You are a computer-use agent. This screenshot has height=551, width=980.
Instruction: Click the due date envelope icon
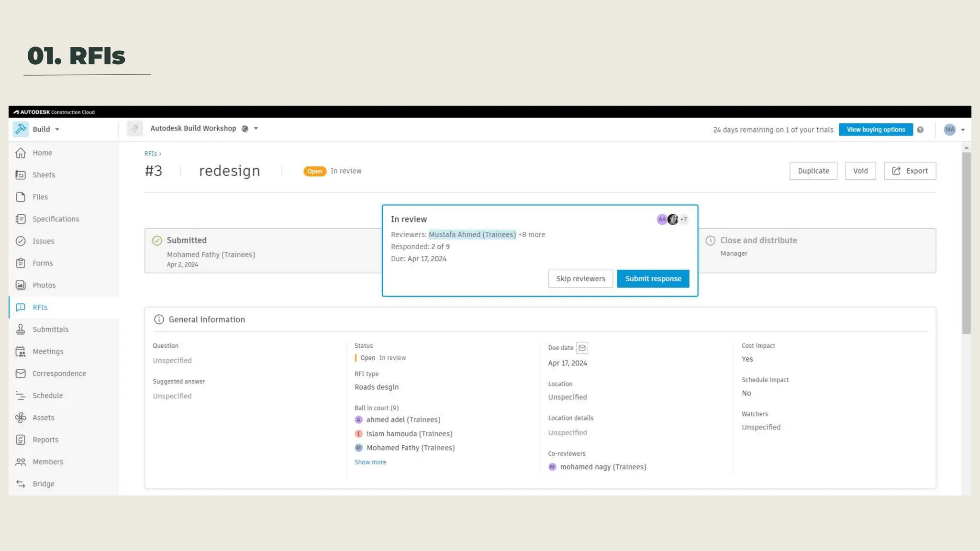pyautogui.click(x=582, y=348)
